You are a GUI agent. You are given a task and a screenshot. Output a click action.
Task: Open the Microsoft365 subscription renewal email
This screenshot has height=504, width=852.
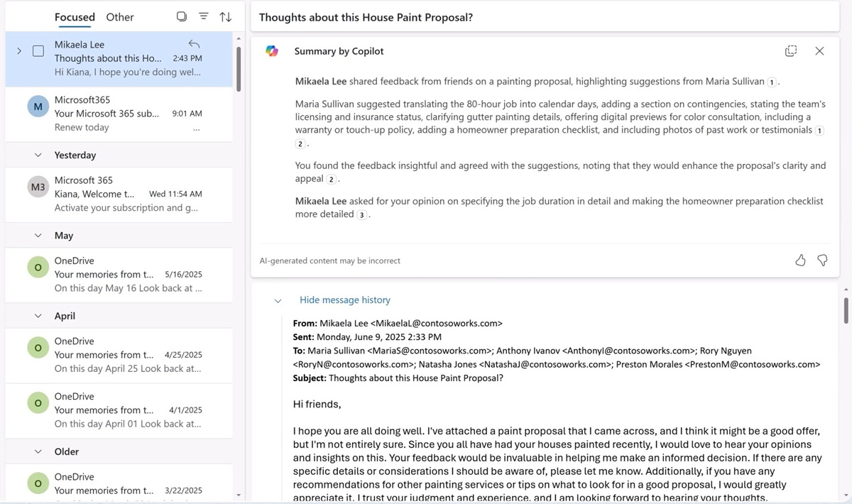(x=119, y=114)
